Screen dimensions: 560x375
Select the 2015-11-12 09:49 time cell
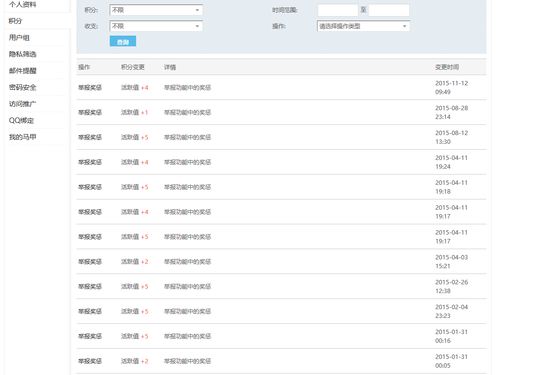coord(451,88)
